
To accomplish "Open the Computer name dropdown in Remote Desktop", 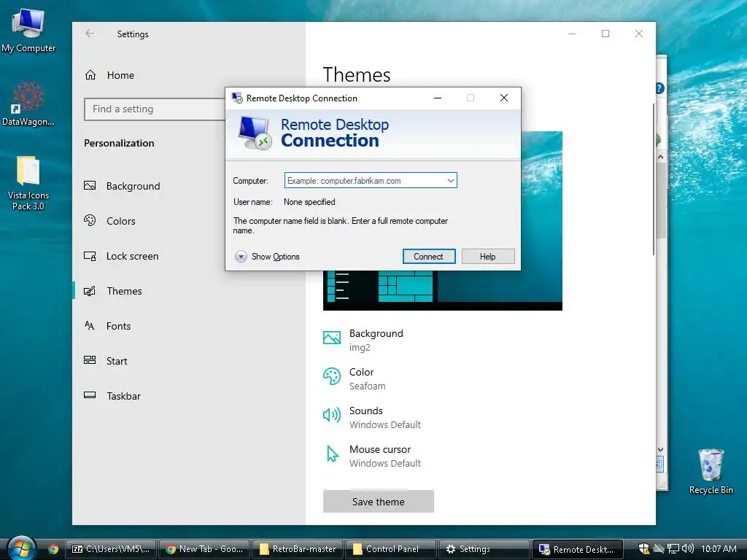I will [x=450, y=181].
